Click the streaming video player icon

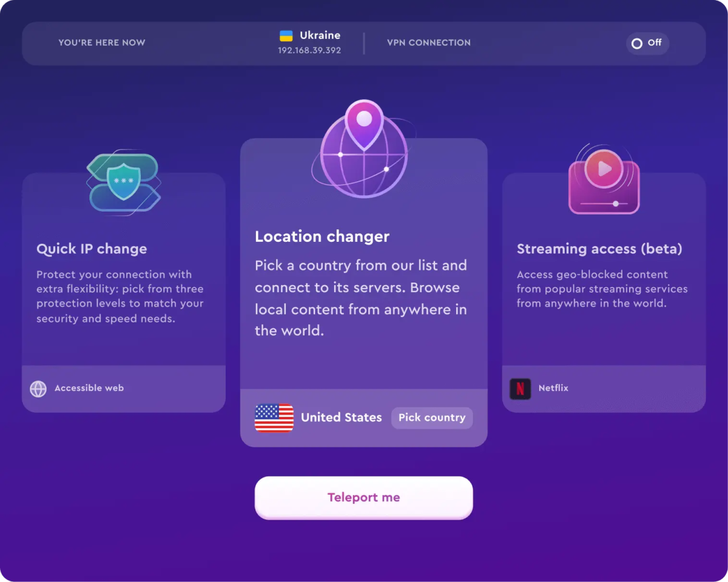click(x=604, y=178)
